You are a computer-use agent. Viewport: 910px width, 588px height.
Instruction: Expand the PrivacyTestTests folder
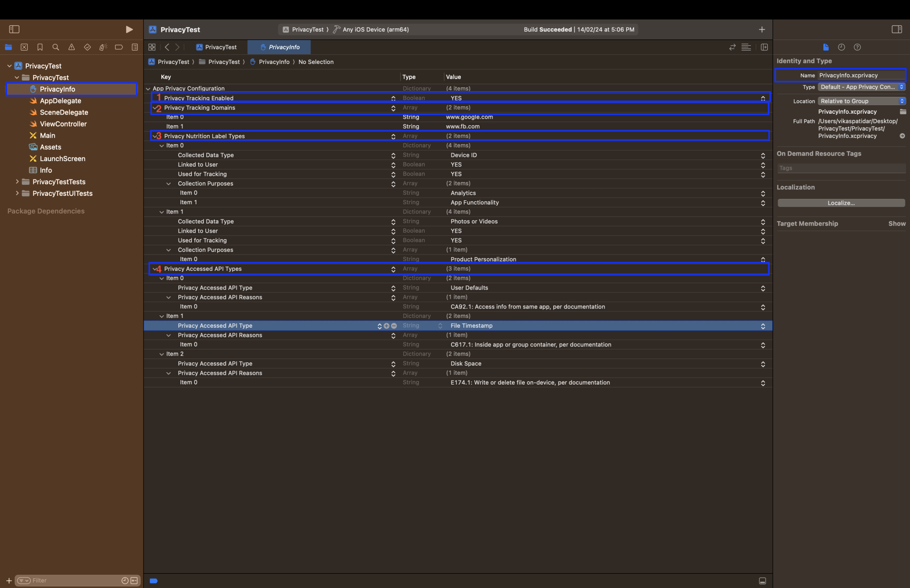[x=17, y=182]
